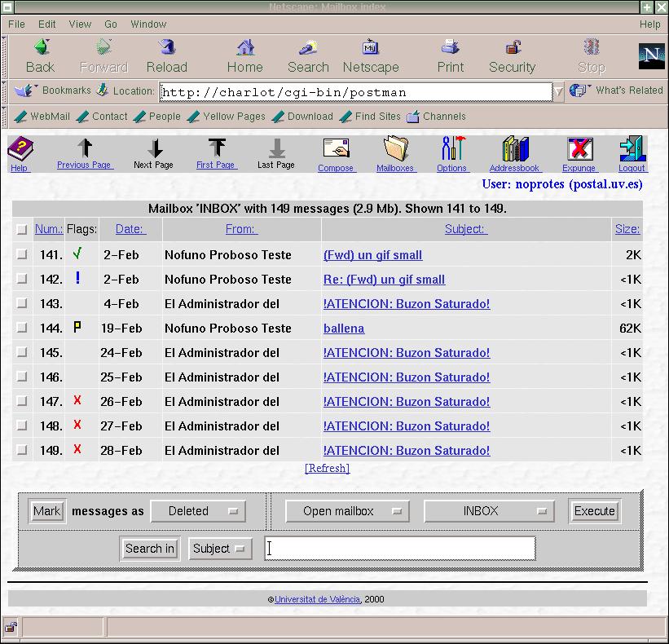This screenshot has width=669, height=644.
Task: Click the Mark button
Action: click(x=47, y=511)
